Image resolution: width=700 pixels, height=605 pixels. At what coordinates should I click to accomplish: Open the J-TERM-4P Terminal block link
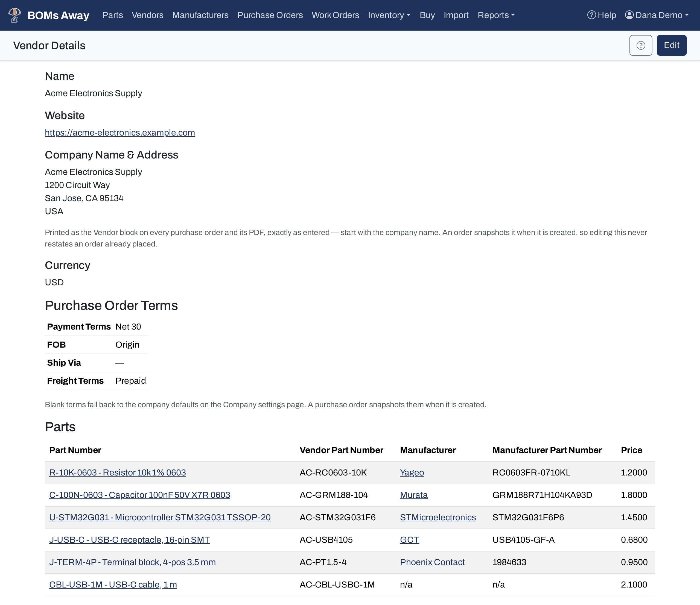[x=132, y=562]
